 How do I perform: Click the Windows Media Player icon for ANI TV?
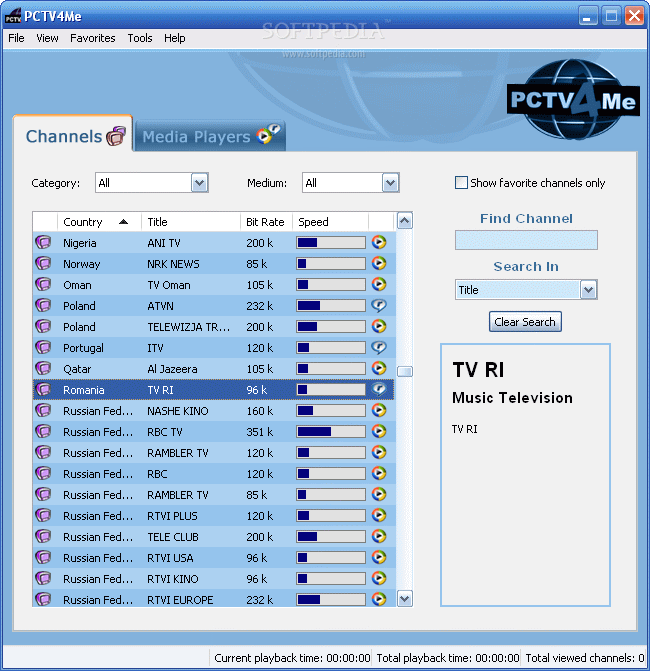click(x=379, y=242)
